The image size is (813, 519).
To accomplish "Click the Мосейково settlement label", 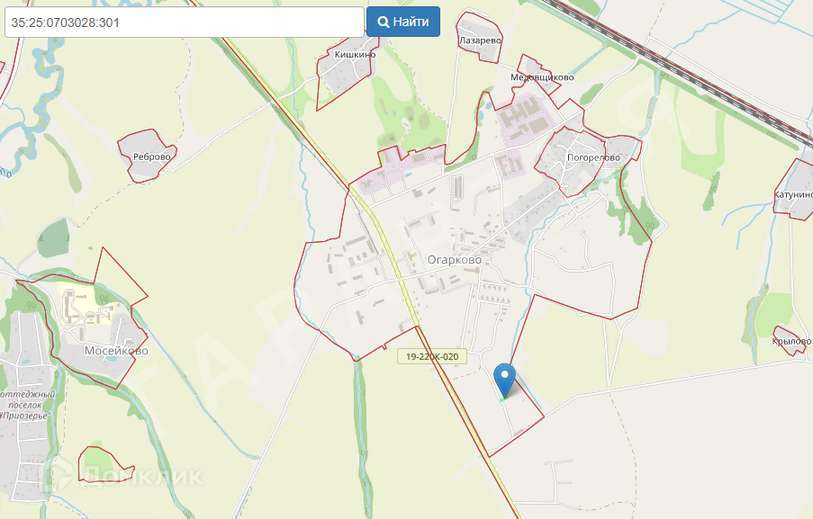I will click(116, 351).
